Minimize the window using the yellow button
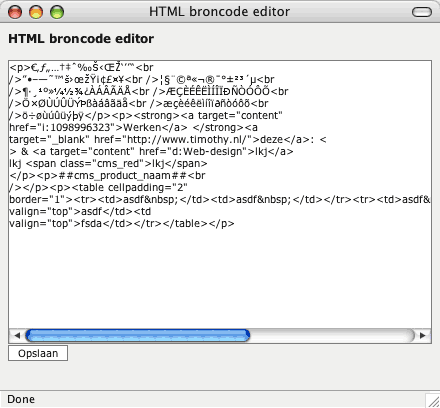Viewport: 440px width, 408px height. point(36,12)
